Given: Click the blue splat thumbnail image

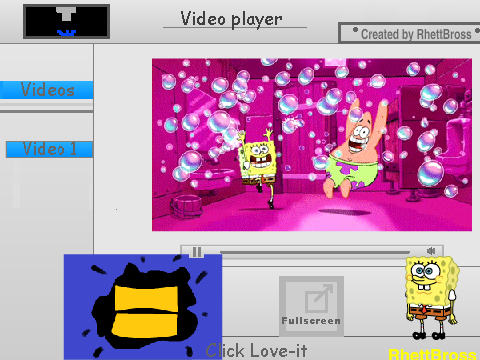Looking at the screenshot, I should [143, 307].
